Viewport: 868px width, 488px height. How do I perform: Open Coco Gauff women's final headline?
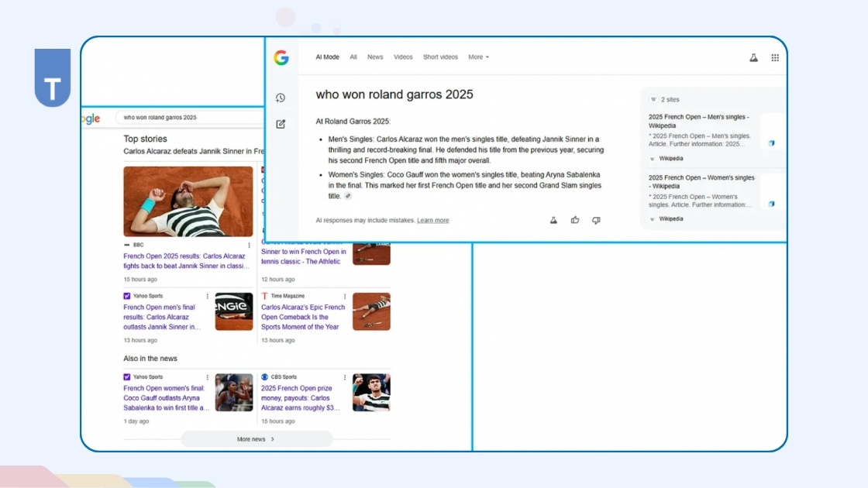click(x=166, y=398)
